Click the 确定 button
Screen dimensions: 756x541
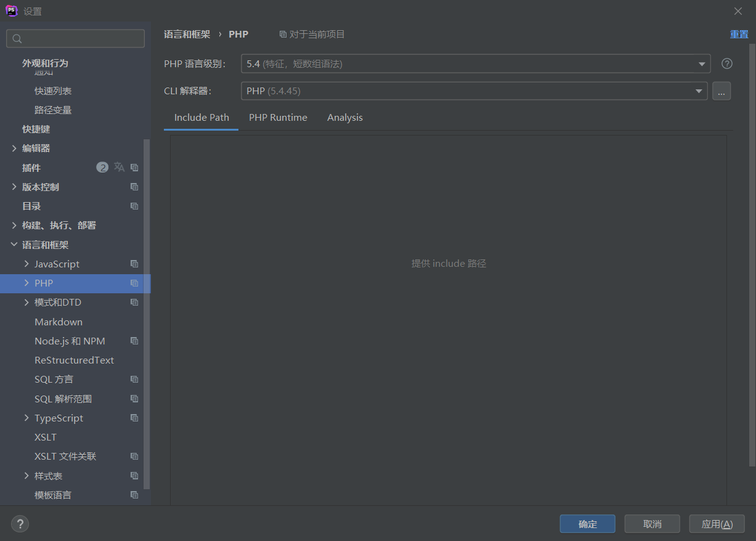coord(588,524)
